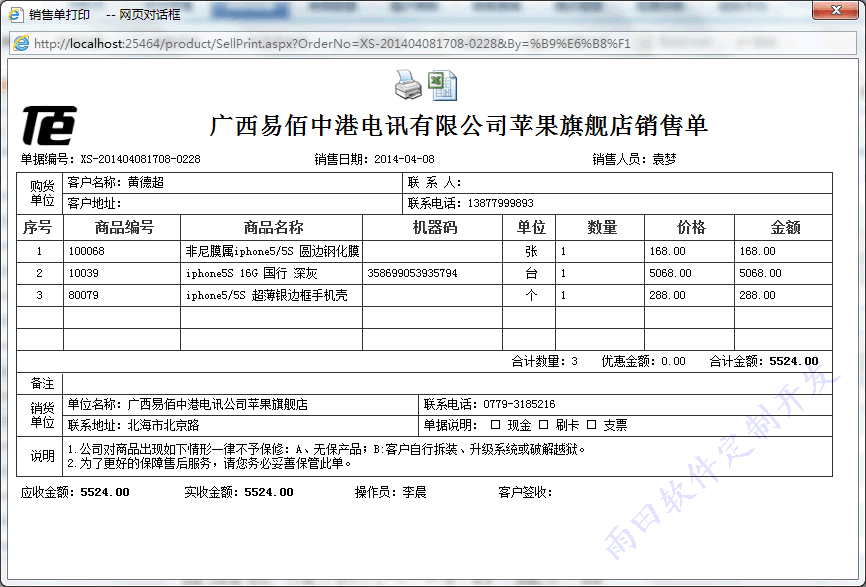Click phone number 13877999893
This screenshot has height=587, width=866.
pos(500,203)
